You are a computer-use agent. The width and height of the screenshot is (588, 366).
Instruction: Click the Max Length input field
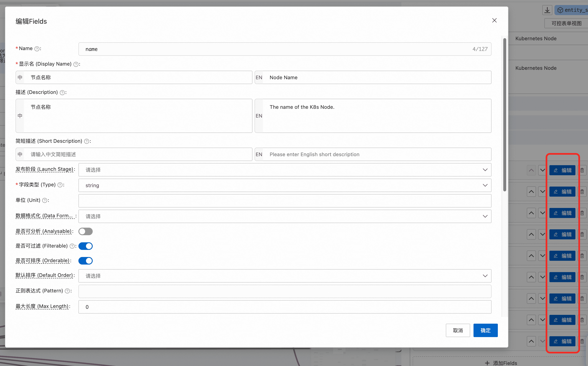tap(285, 307)
